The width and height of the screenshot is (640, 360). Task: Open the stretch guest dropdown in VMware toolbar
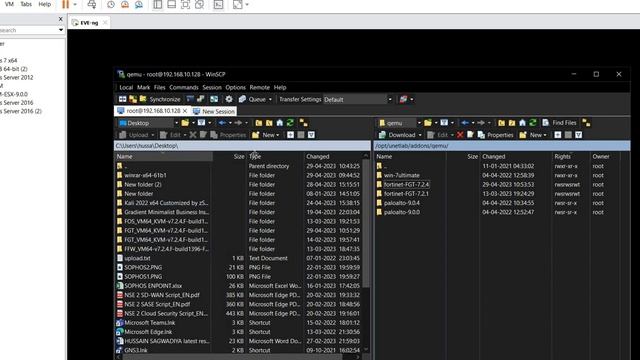[247, 5]
